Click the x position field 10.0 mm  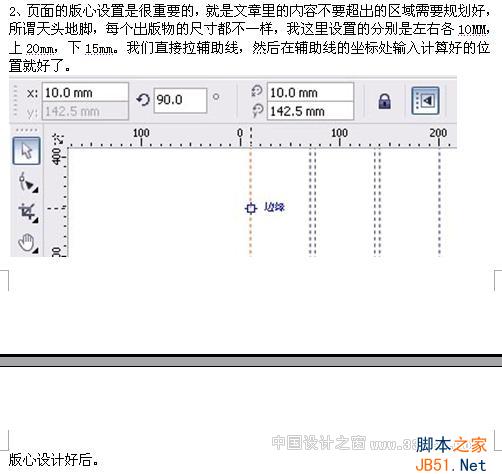coord(85,92)
